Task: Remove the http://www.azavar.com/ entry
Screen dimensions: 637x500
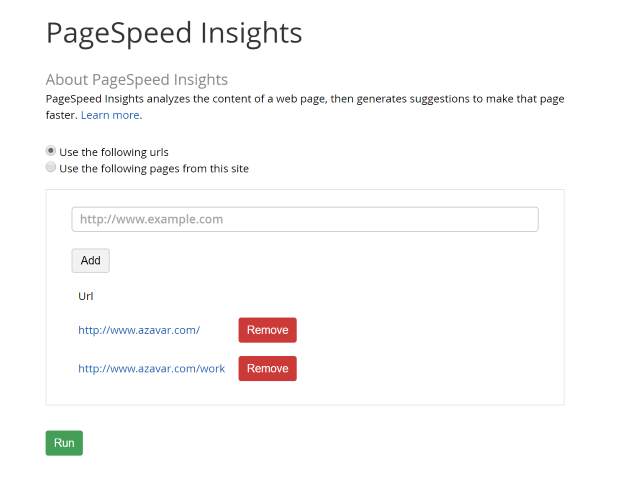Action: [x=267, y=330]
